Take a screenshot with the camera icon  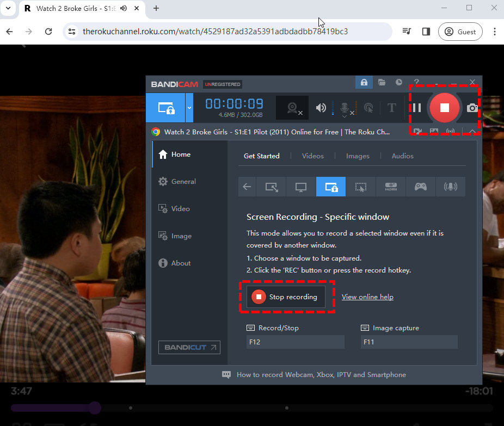472,108
